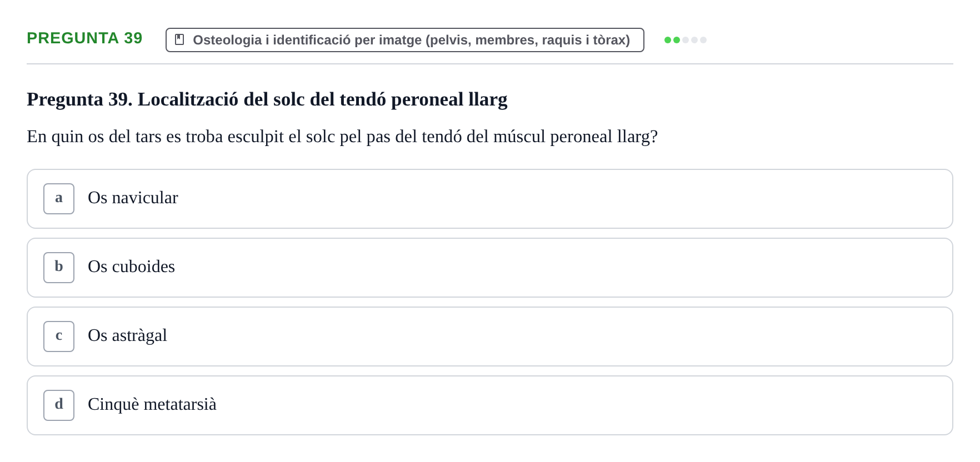Click the question text about peroneal llarg
This screenshot has width=980, height=462.
(x=342, y=137)
